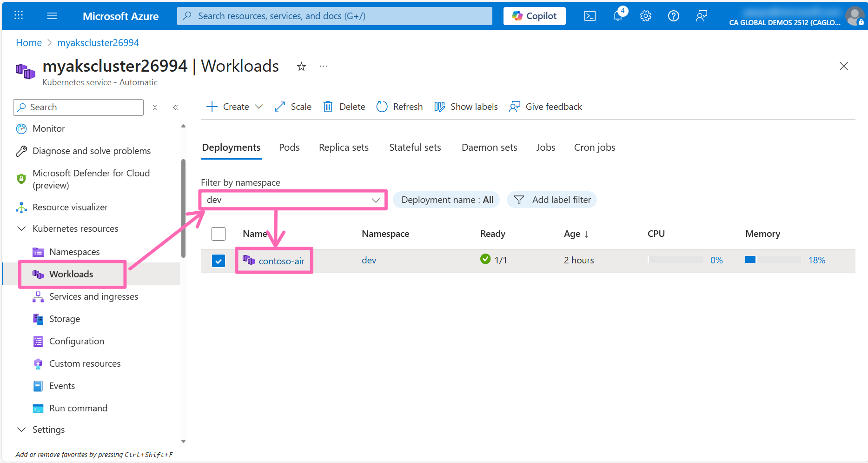The image size is (868, 463).
Task: Click the Delete trash icon
Action: tap(328, 107)
